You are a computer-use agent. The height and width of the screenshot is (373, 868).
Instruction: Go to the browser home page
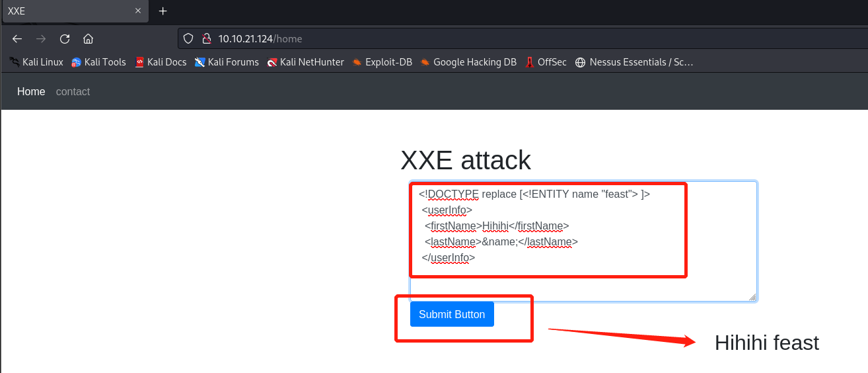pyautogui.click(x=88, y=39)
